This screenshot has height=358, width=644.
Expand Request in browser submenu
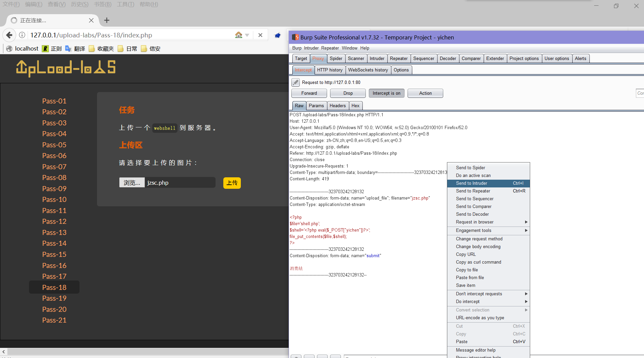488,222
